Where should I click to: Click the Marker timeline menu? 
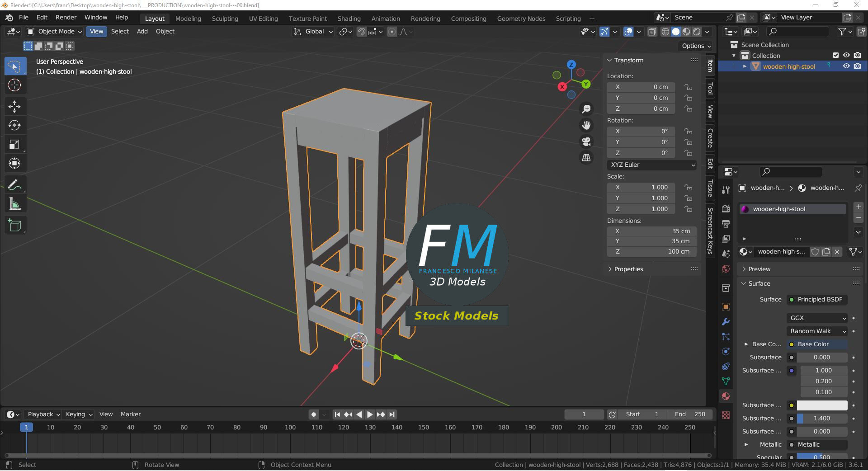[131, 414]
